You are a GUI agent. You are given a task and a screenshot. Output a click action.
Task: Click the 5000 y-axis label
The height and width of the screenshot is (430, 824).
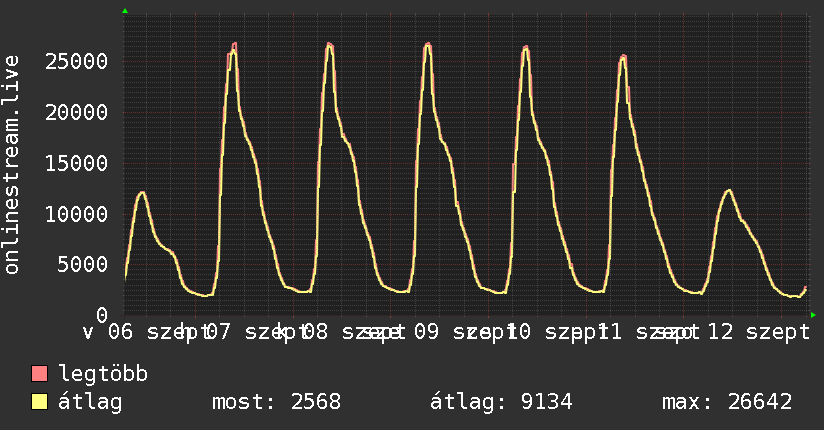(x=83, y=264)
